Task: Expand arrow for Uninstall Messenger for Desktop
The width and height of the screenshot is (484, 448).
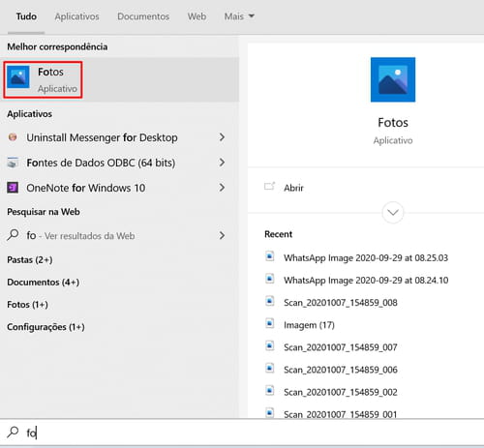Action: [x=222, y=137]
